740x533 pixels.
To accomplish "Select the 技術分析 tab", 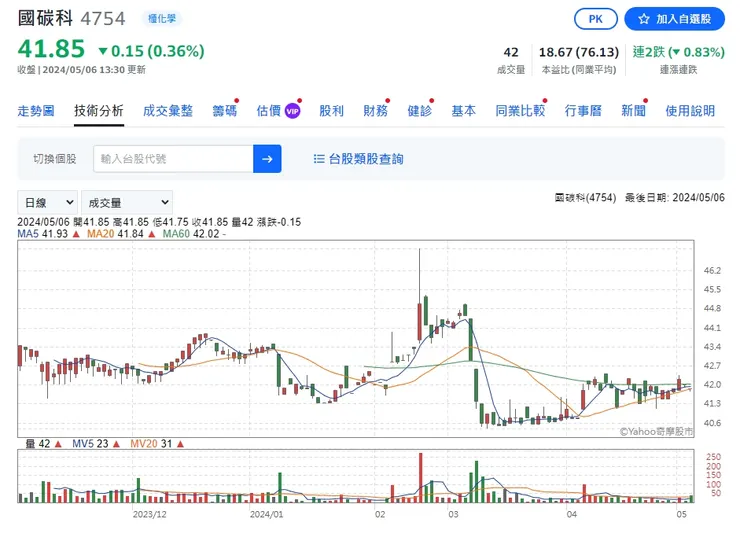I will point(99,111).
